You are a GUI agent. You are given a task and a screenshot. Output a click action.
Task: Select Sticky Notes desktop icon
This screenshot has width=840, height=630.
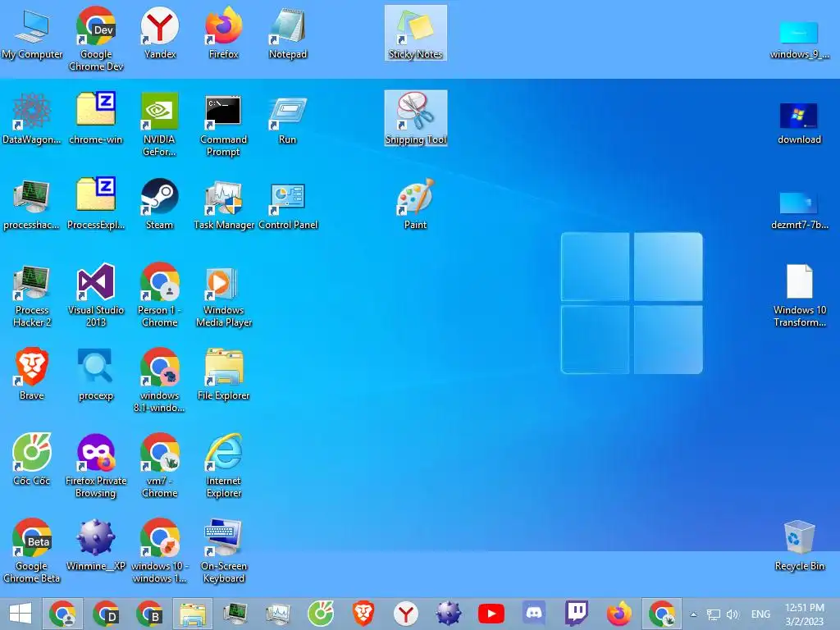tap(416, 33)
